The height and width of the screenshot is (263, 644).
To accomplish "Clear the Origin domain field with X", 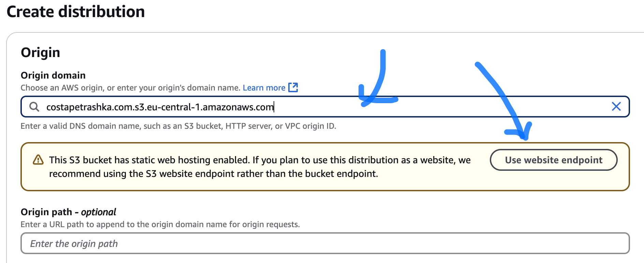I will pos(616,107).
